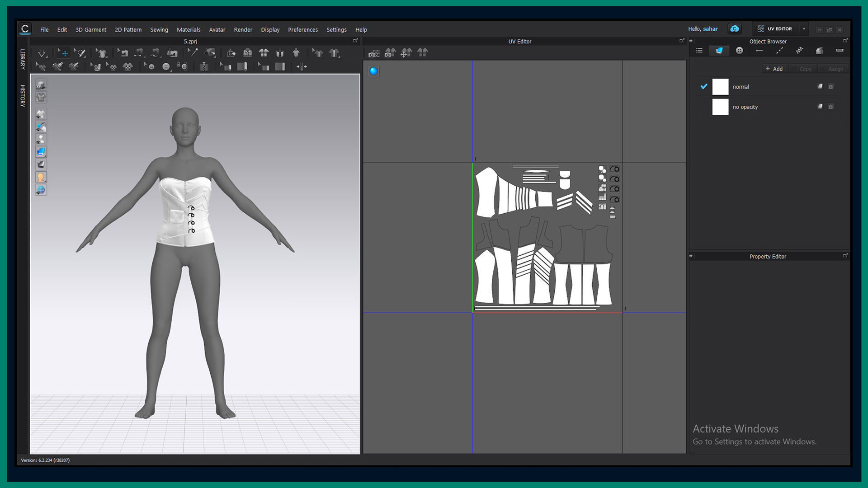Click the username sahar link

(x=710, y=29)
